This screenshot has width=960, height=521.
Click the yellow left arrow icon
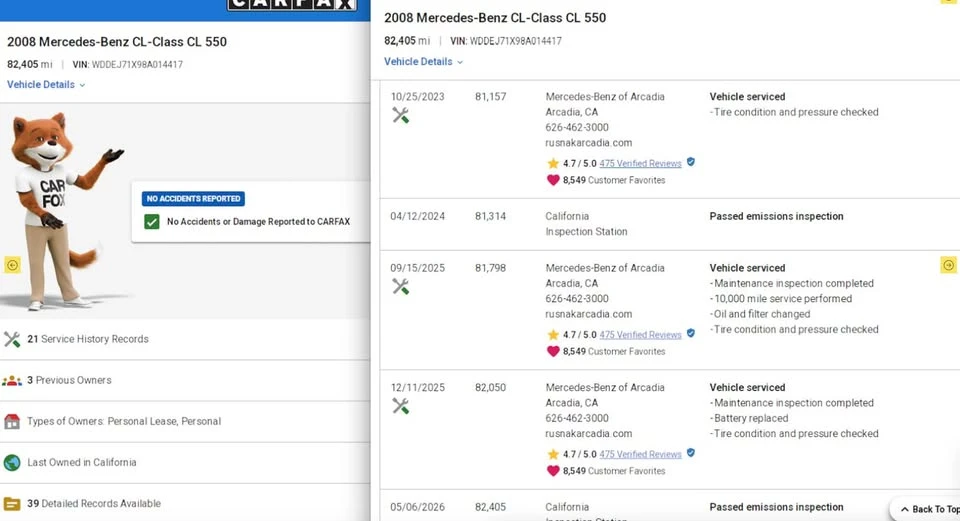tap(12, 265)
